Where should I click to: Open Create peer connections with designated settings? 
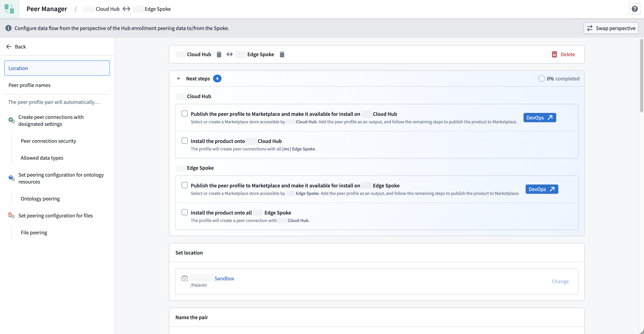tap(51, 120)
